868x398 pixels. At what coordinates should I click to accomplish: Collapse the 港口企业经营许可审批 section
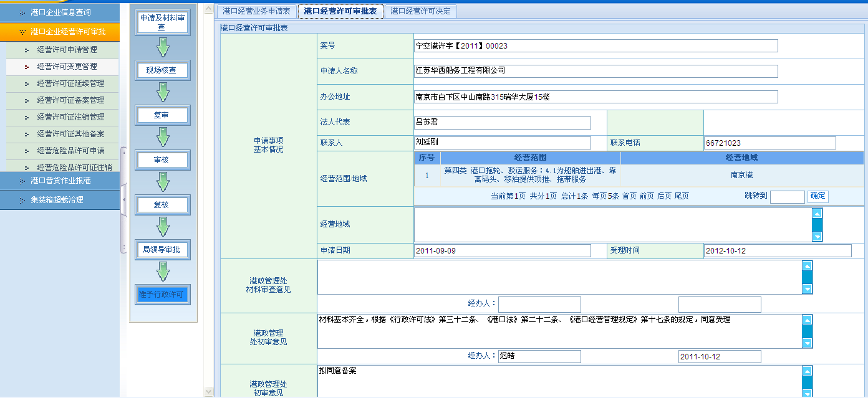(x=60, y=32)
